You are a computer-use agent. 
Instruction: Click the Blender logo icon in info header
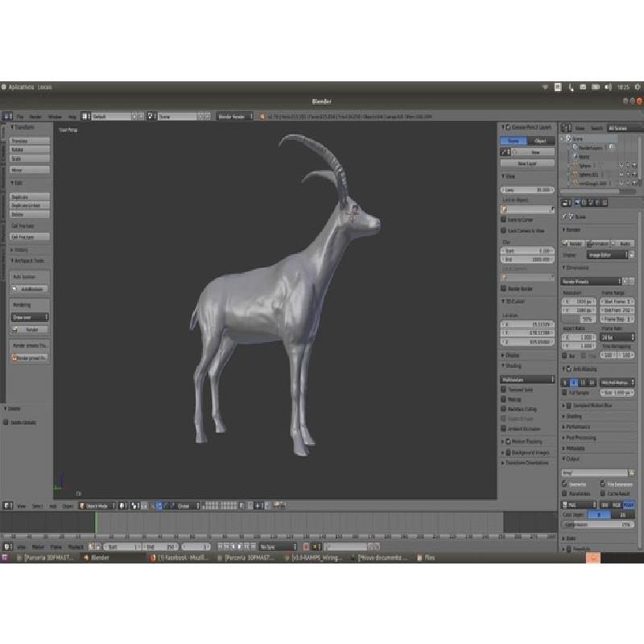click(259, 116)
